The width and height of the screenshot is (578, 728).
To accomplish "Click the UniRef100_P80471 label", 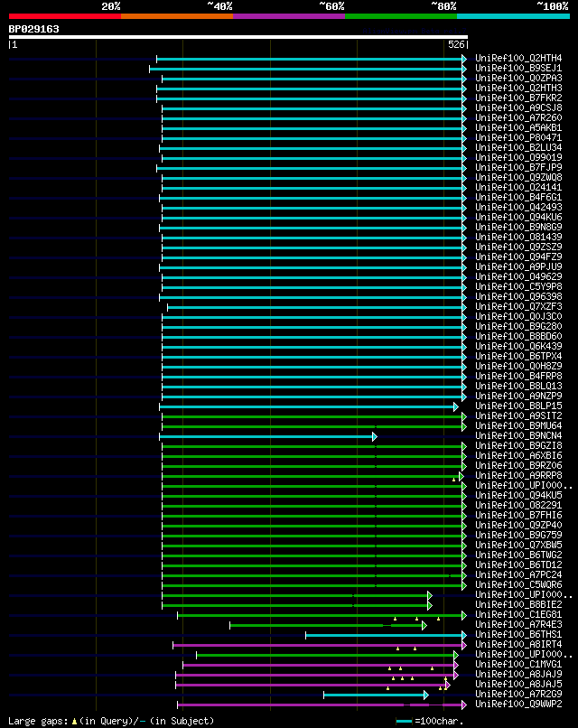I will pos(518,138).
